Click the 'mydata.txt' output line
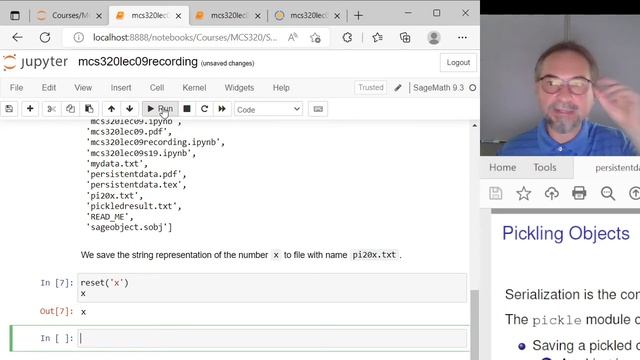The image size is (640, 360). (x=117, y=163)
